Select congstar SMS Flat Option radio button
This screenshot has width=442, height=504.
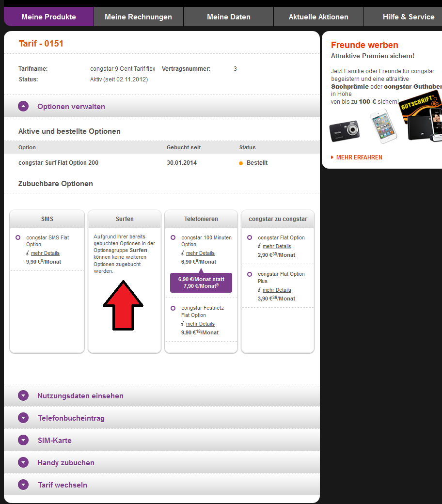[x=18, y=237]
